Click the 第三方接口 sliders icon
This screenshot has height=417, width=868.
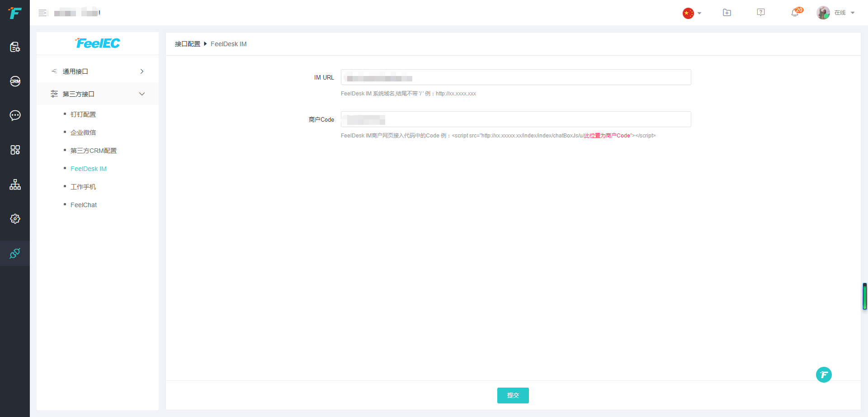pos(54,94)
